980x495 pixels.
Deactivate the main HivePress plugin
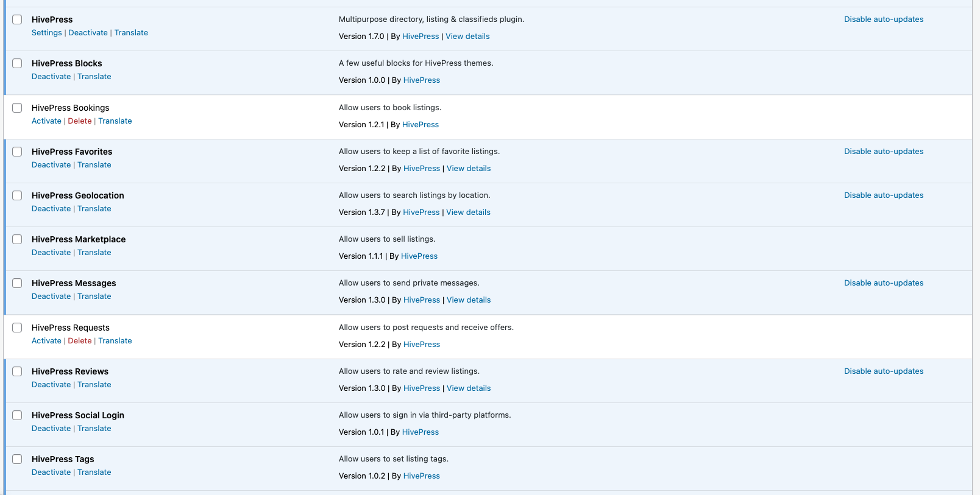(88, 33)
